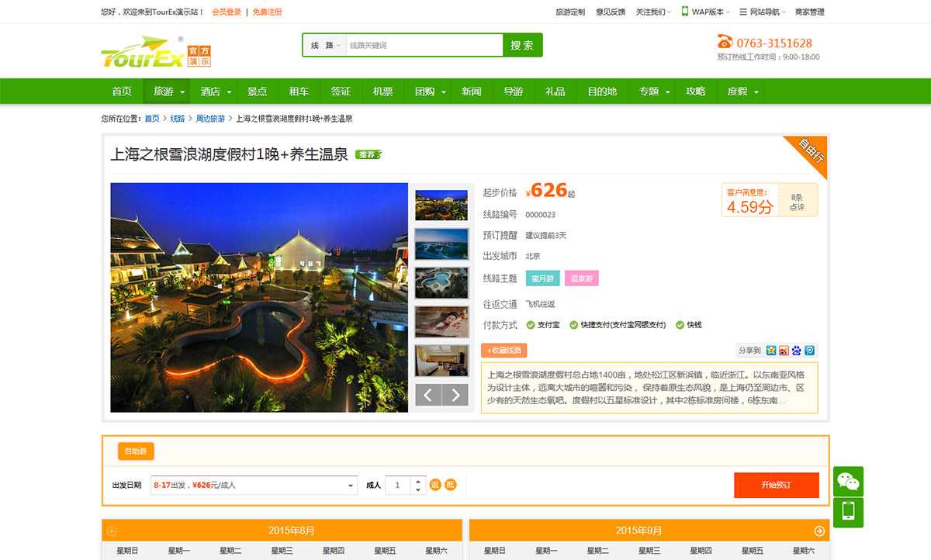
Task: Click the WAP版本 phone icon
Action: (685, 12)
